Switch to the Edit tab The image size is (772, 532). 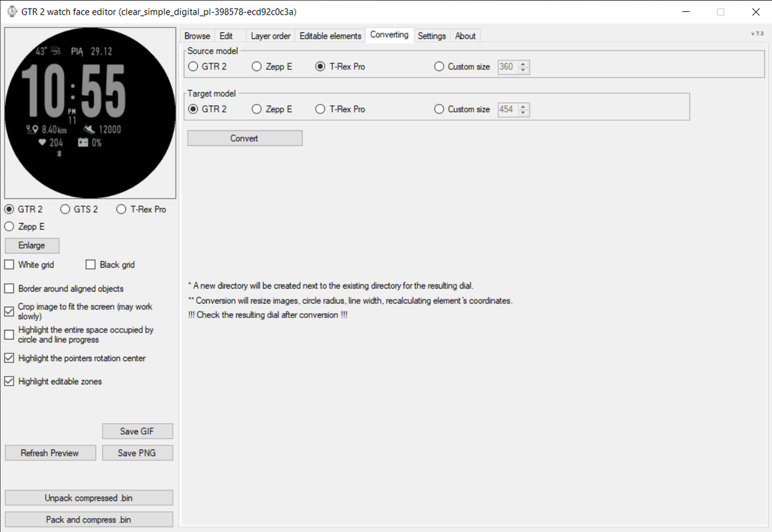(226, 36)
